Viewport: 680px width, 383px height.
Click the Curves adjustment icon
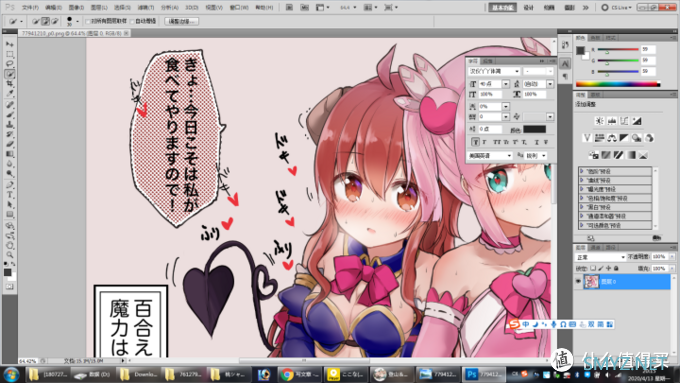coord(624,121)
